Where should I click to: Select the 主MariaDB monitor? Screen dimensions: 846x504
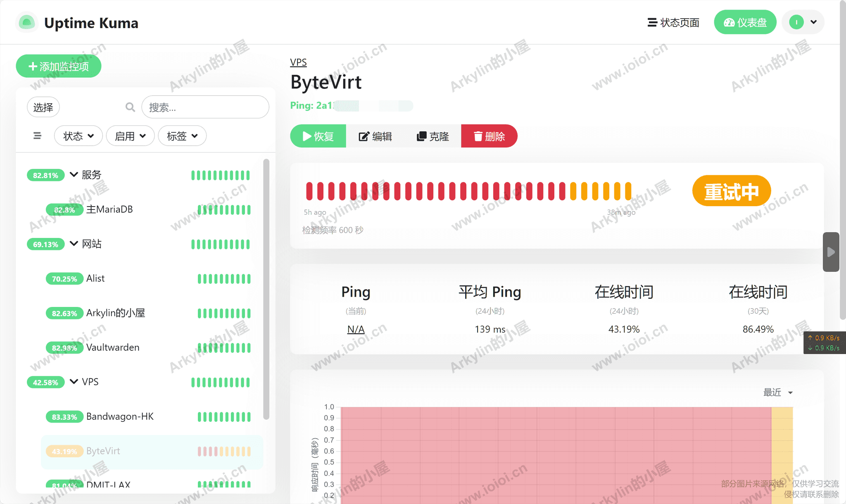pyautogui.click(x=152, y=209)
